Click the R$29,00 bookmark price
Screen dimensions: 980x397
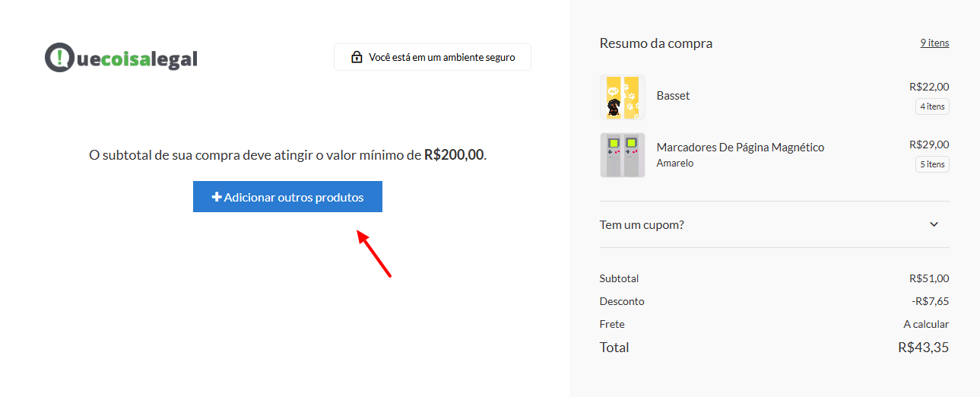click(929, 145)
